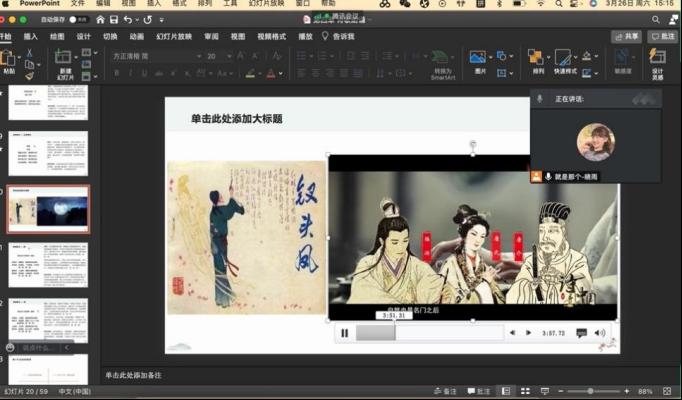
Task: Open the 设计 Design ribbon tab
Action: click(x=84, y=37)
